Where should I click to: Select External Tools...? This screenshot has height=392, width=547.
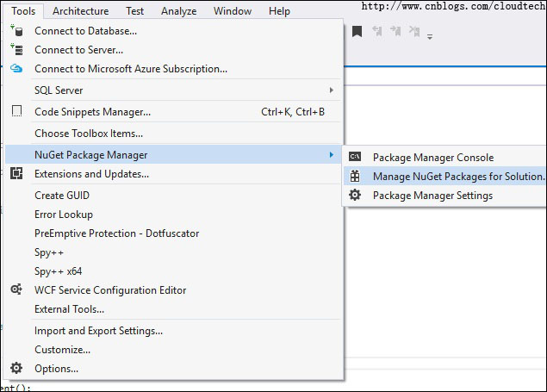(x=173, y=309)
